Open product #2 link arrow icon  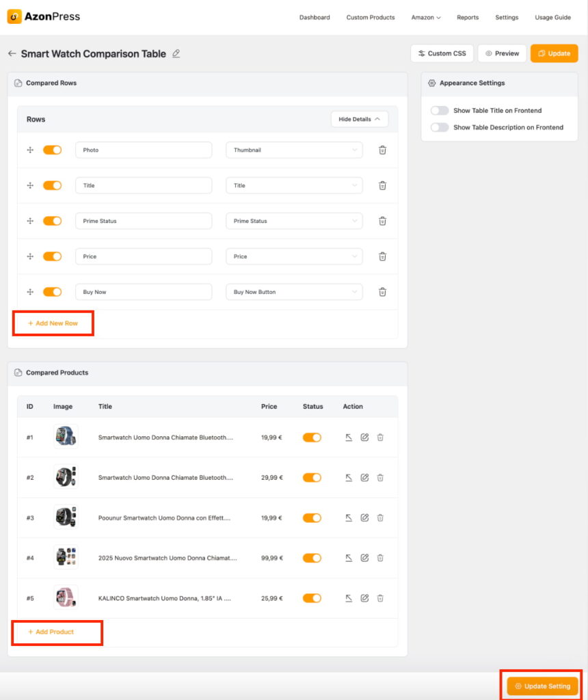coord(349,478)
